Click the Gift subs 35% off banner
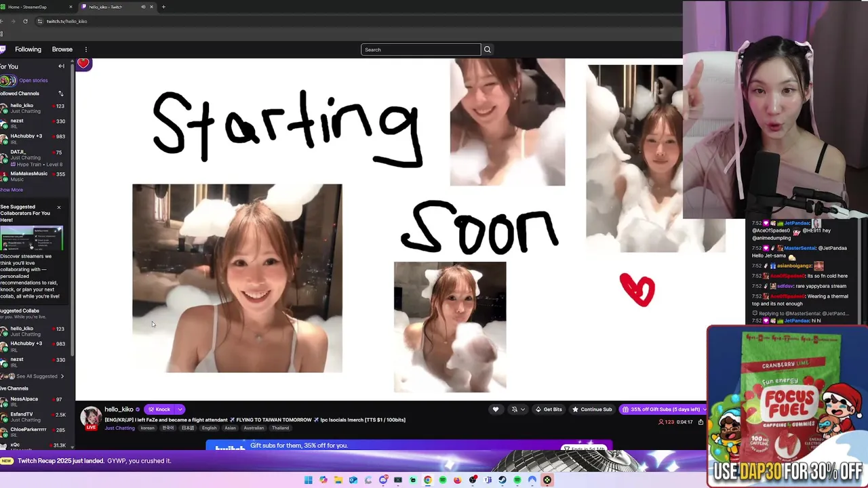 (x=409, y=445)
